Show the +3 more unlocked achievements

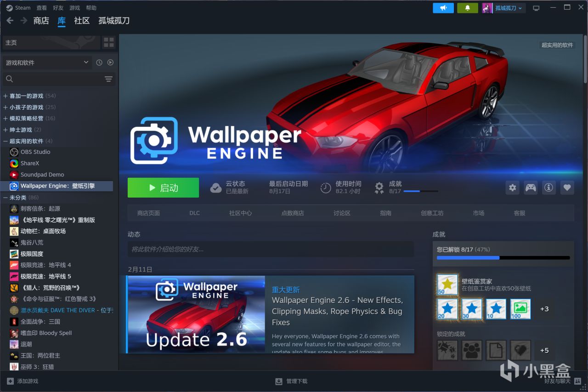544,309
